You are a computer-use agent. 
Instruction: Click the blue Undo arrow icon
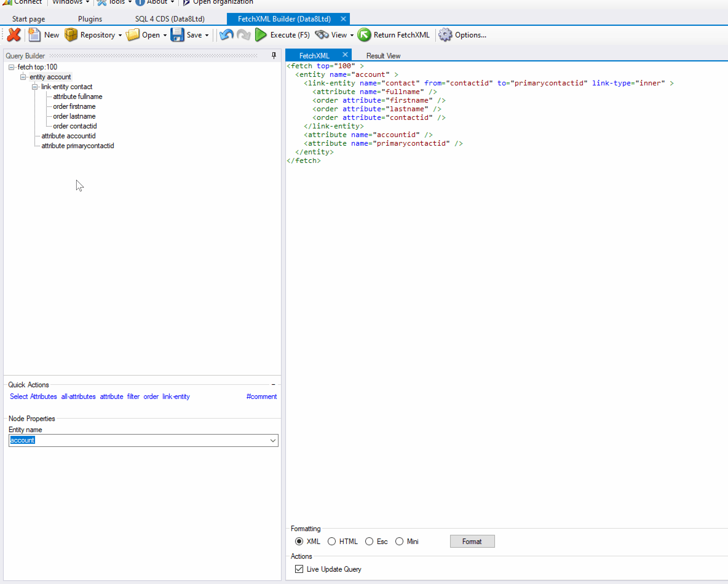[226, 35]
